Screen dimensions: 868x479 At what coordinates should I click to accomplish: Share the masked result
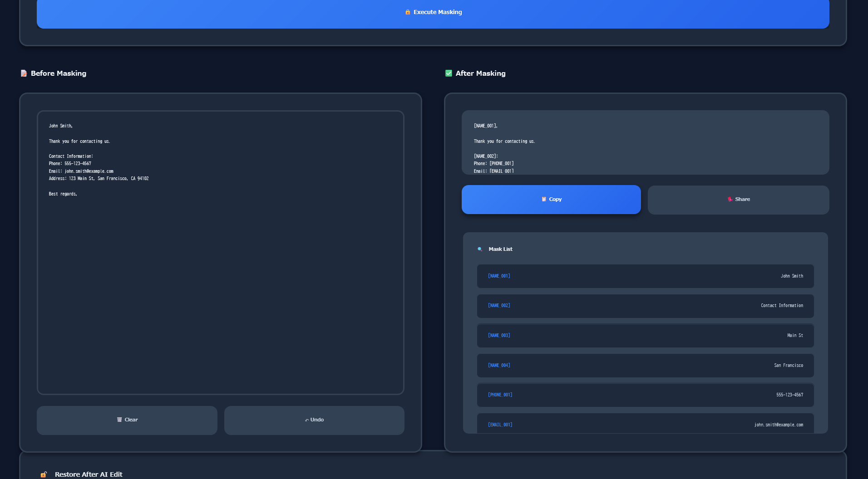pyautogui.click(x=738, y=199)
